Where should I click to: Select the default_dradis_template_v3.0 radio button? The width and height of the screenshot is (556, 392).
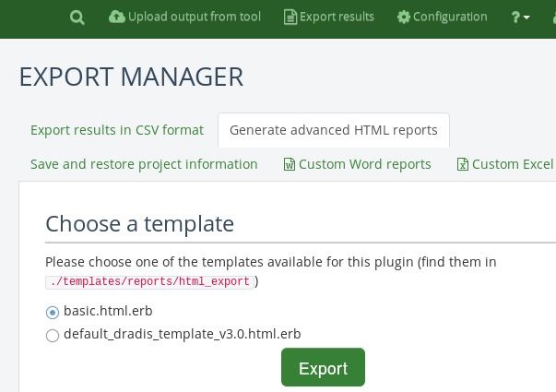click(53, 336)
